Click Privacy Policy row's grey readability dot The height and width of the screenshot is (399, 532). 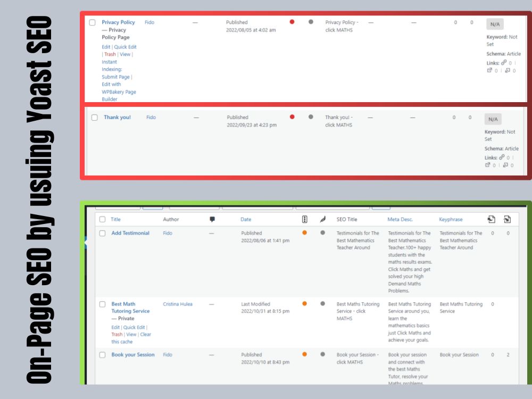(x=311, y=22)
